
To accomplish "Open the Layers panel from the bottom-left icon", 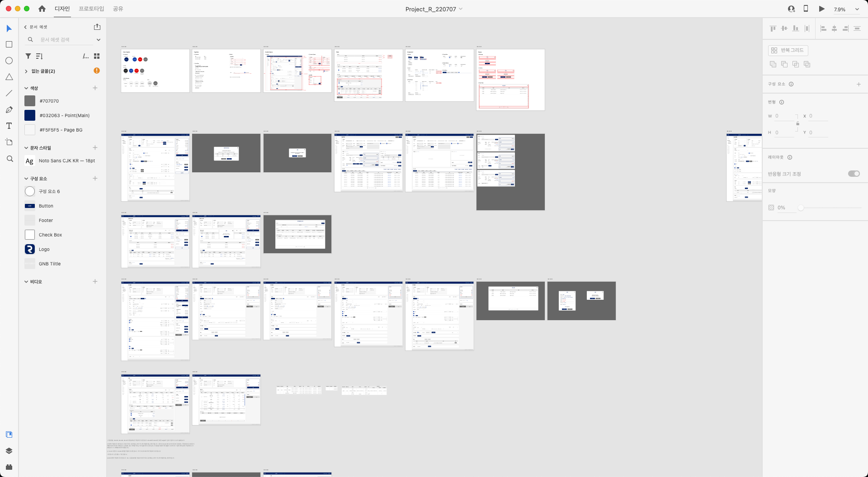I will point(9,450).
